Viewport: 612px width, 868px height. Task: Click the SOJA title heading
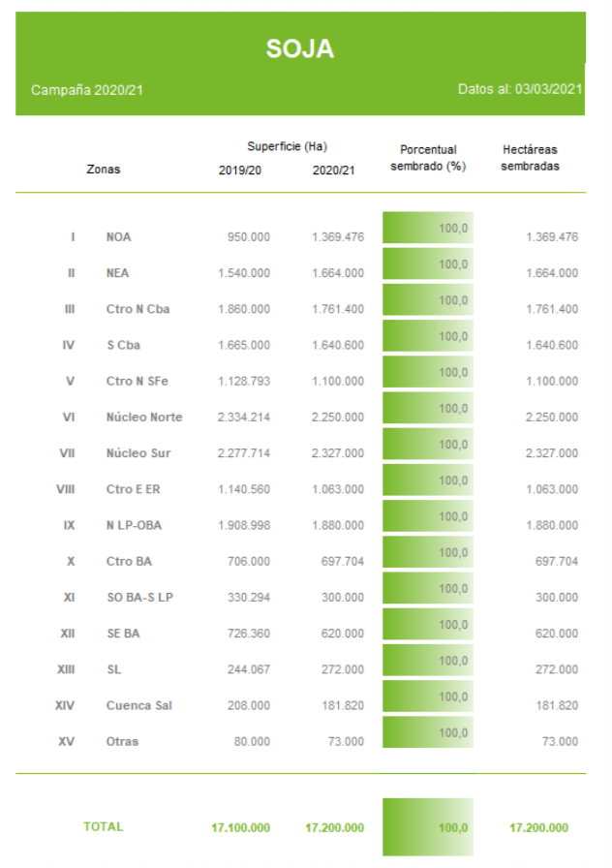pos(300,49)
